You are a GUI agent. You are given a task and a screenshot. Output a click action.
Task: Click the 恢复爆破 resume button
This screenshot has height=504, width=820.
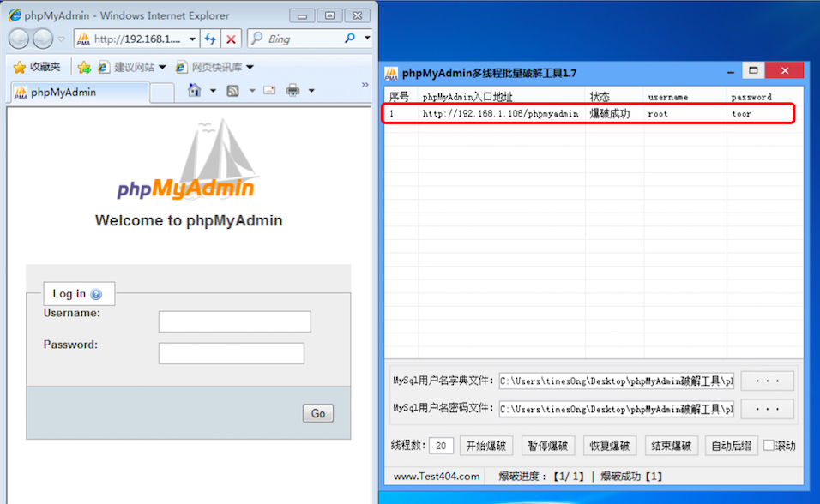pos(609,446)
